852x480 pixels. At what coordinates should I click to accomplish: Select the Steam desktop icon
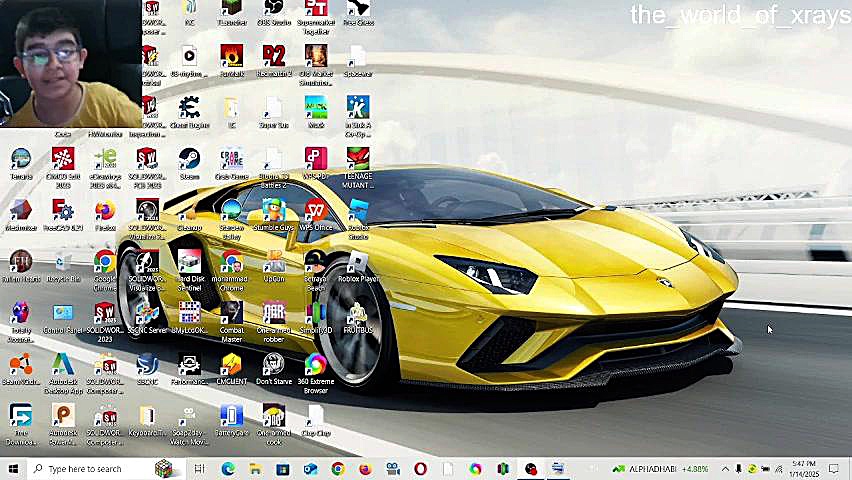[189, 163]
